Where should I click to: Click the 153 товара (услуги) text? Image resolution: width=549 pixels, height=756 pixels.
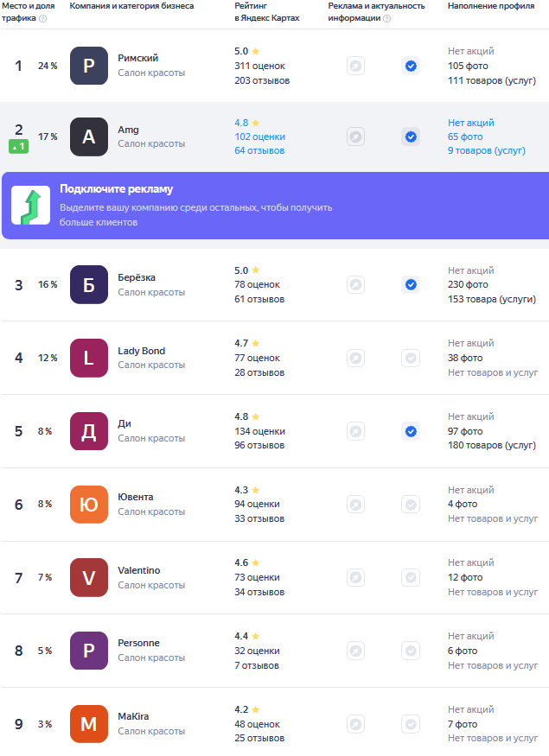click(492, 299)
